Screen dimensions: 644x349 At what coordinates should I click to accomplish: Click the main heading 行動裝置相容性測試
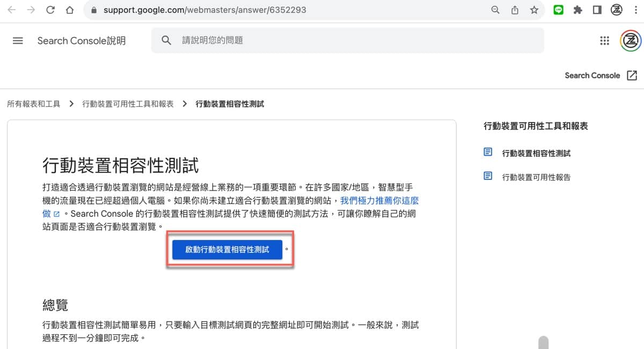coord(121,165)
